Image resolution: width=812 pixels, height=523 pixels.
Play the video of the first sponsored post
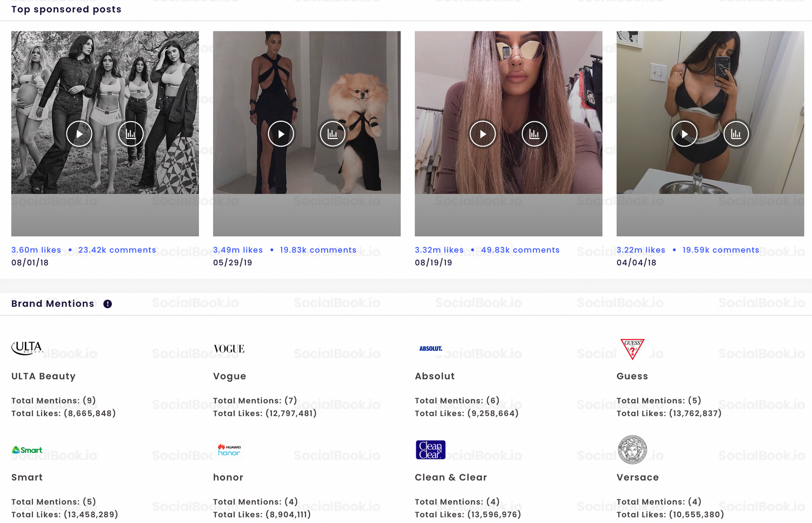click(x=79, y=133)
